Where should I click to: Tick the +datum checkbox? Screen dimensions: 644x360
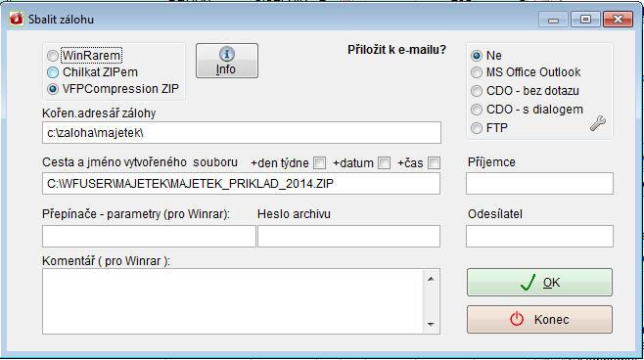click(x=384, y=163)
